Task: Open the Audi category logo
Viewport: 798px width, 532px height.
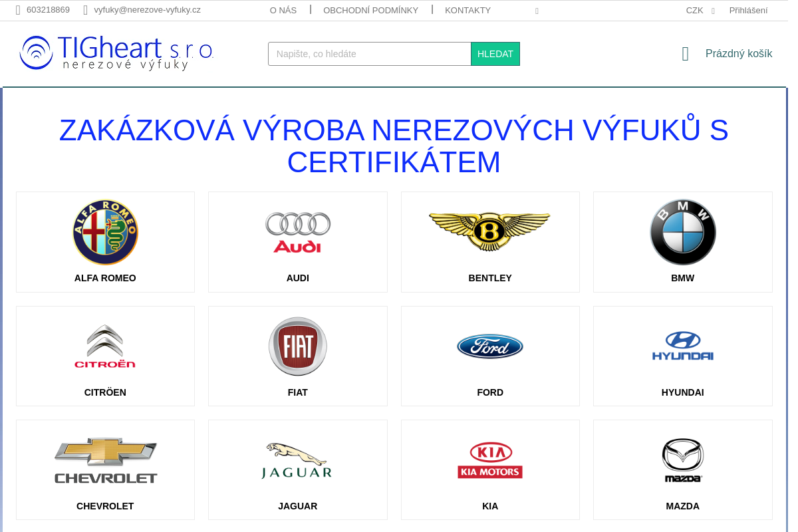Action: [297, 232]
